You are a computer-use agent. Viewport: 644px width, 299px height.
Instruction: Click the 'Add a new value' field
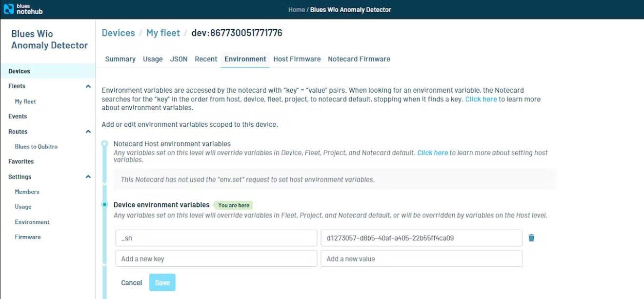pyautogui.click(x=421, y=258)
